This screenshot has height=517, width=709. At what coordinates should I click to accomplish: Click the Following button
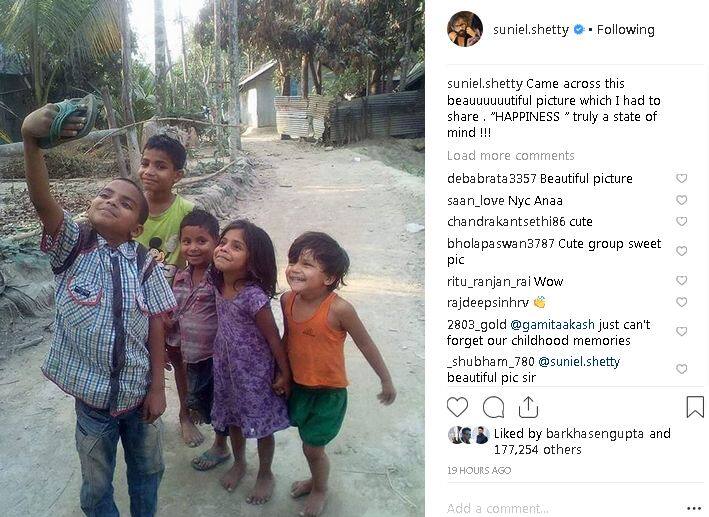626,30
